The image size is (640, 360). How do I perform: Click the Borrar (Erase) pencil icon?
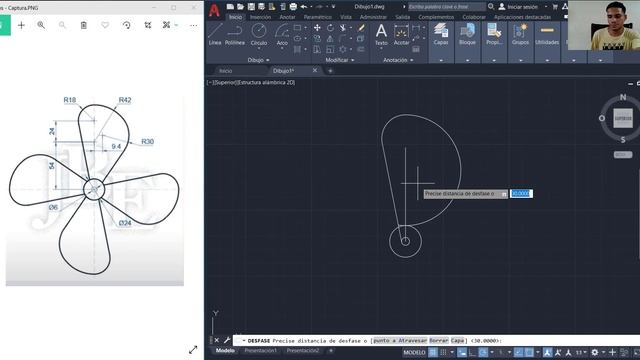[x=361, y=28]
